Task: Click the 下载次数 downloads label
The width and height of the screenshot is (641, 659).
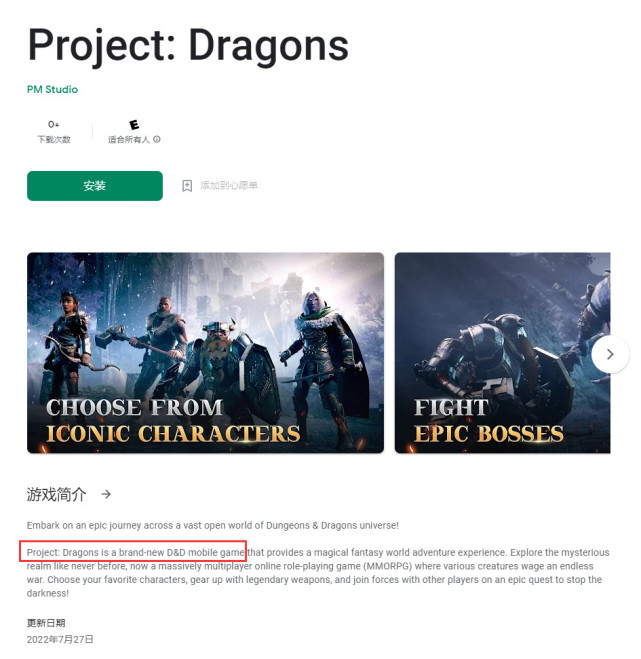Action: click(54, 140)
